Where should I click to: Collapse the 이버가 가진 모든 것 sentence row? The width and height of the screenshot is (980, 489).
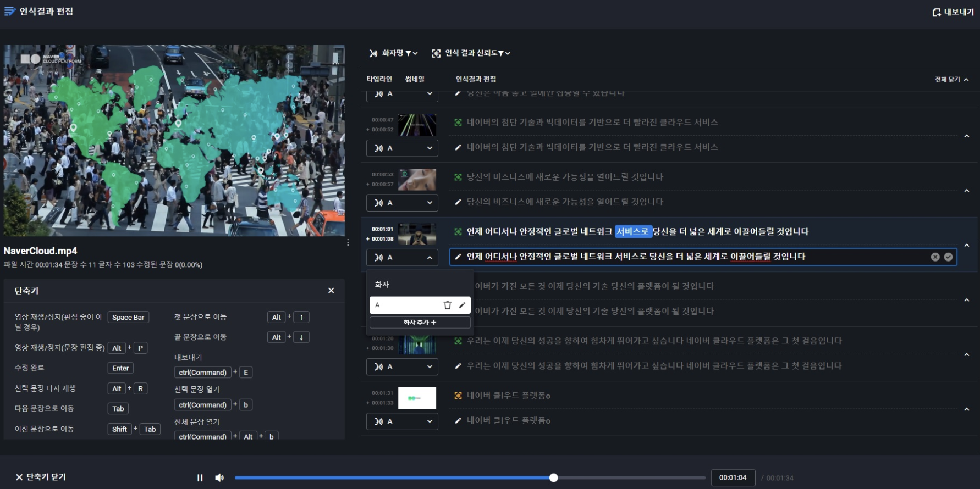point(966,300)
